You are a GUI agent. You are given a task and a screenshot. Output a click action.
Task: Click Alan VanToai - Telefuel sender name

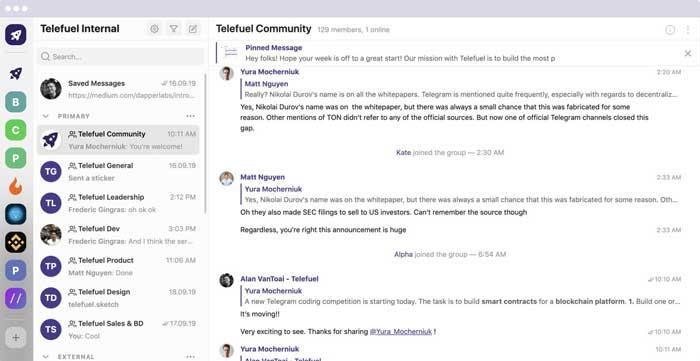(x=279, y=279)
